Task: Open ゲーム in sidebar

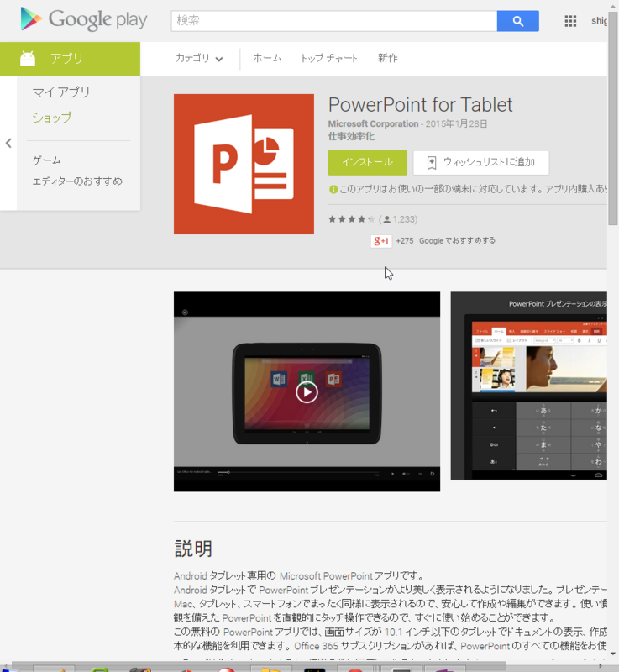Action: 47,160
